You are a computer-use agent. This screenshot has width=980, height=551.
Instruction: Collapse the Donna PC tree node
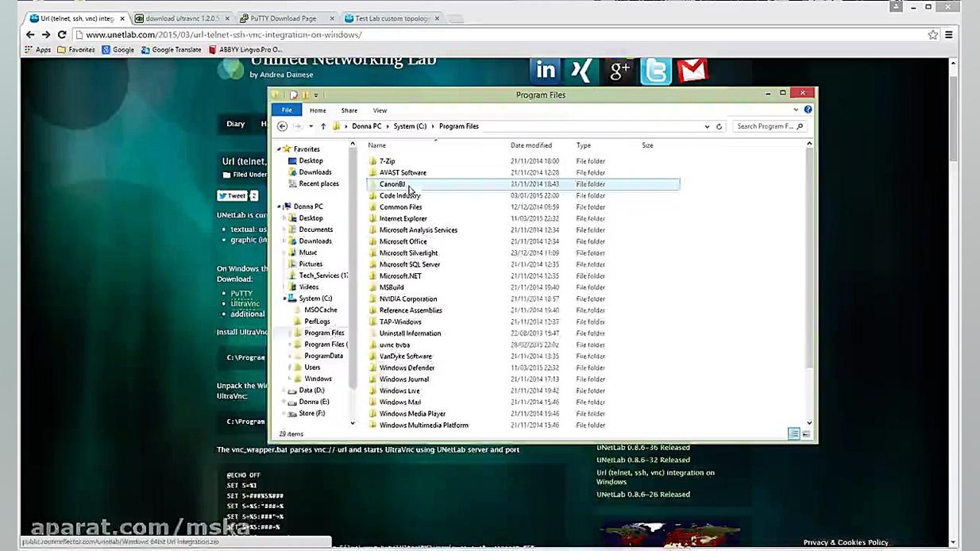(279, 206)
